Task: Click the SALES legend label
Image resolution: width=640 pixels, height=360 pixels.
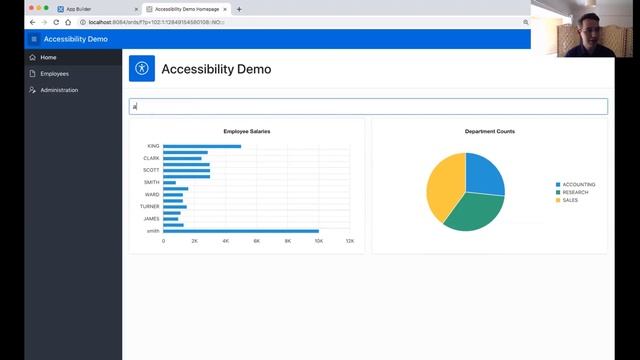Action: (570, 200)
